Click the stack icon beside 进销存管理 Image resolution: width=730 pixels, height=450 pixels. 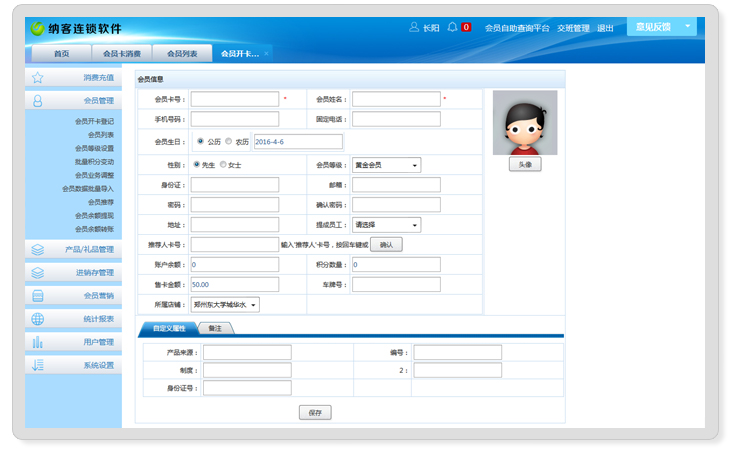[37, 272]
